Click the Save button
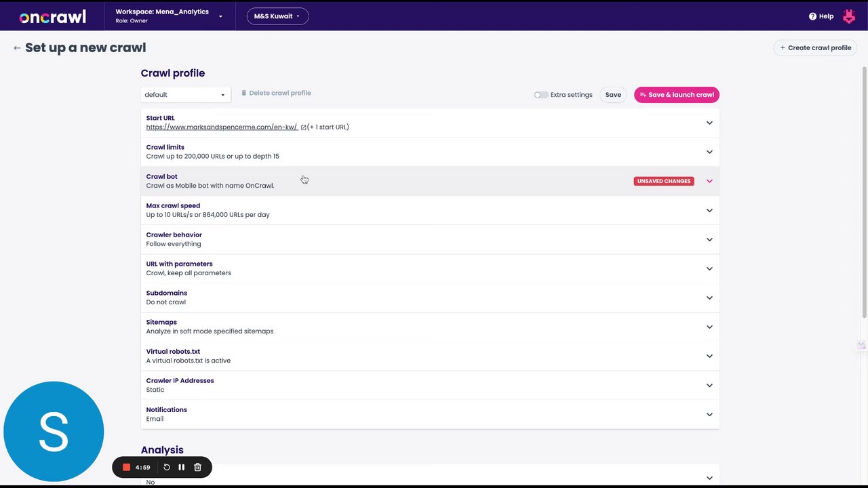The image size is (868, 488). pyautogui.click(x=613, y=95)
